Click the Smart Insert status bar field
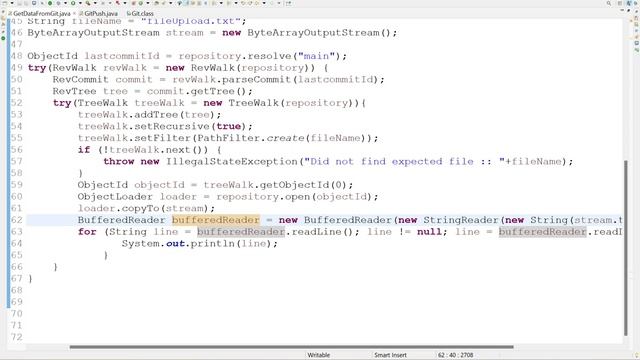The image size is (640, 360). 390,355
